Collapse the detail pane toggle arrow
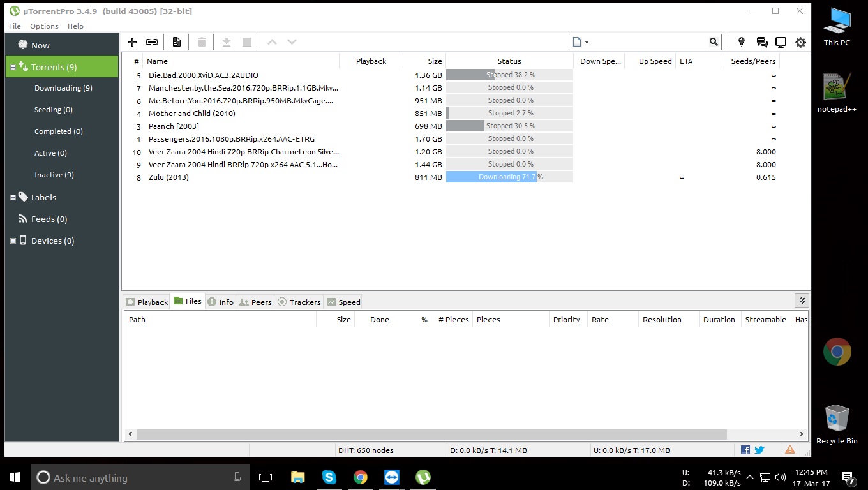This screenshot has width=868, height=490. (802, 301)
